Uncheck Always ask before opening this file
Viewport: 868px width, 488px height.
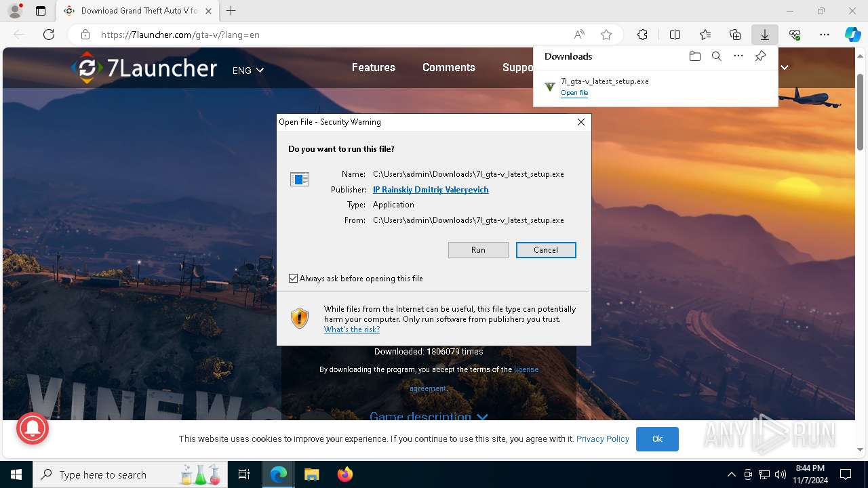pos(293,279)
